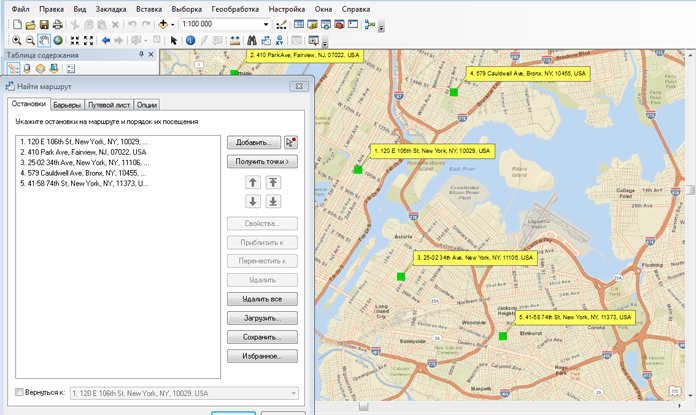This screenshot has width=696, height=415.
Task: Open the 'Получить точки' menu button
Action: pos(263,161)
